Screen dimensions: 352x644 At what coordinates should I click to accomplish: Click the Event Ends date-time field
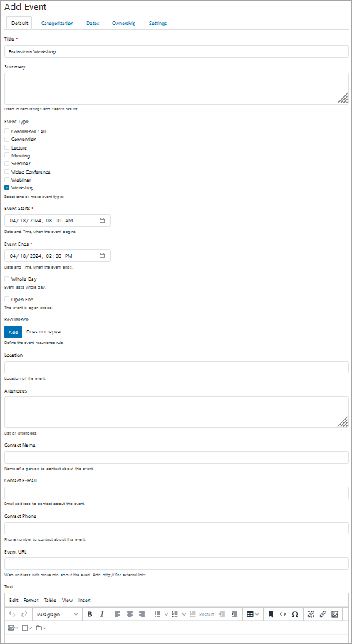click(58, 256)
